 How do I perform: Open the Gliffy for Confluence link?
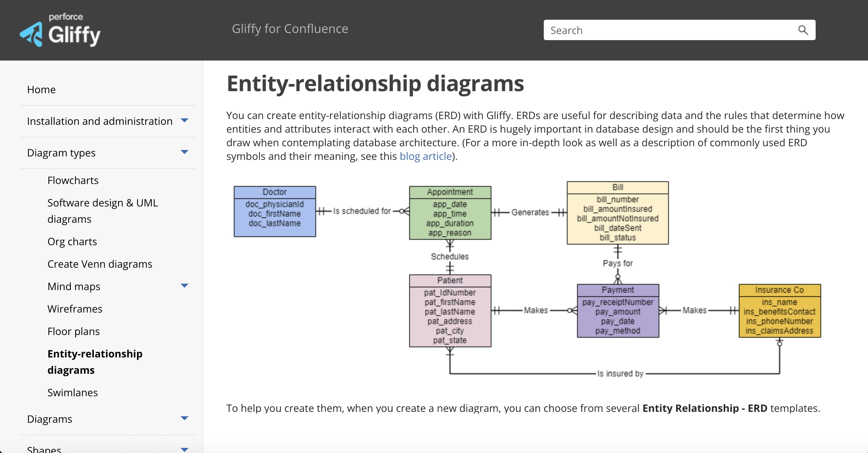point(290,29)
